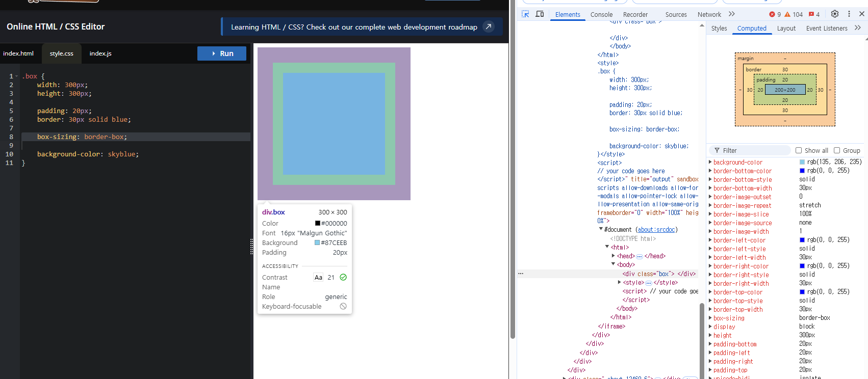868x379 pixels.
Task: Open the Sources tab
Action: (676, 14)
